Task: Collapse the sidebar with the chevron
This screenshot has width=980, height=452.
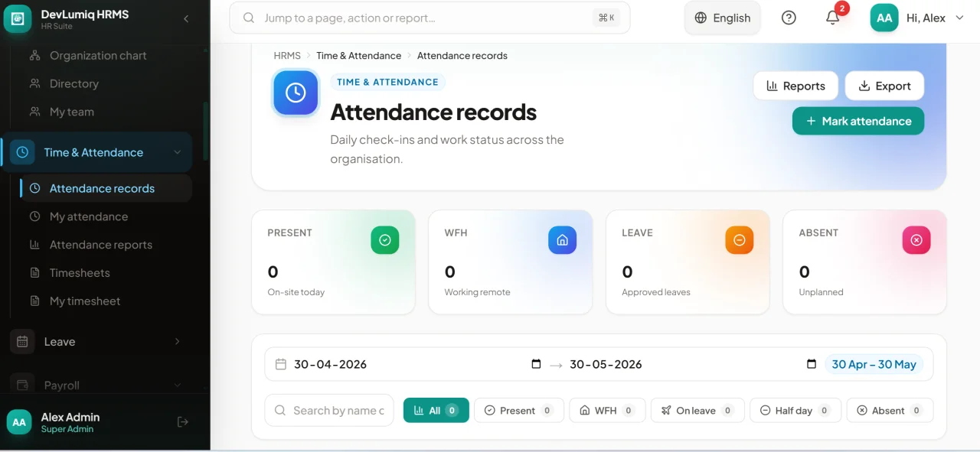Action: click(x=186, y=18)
